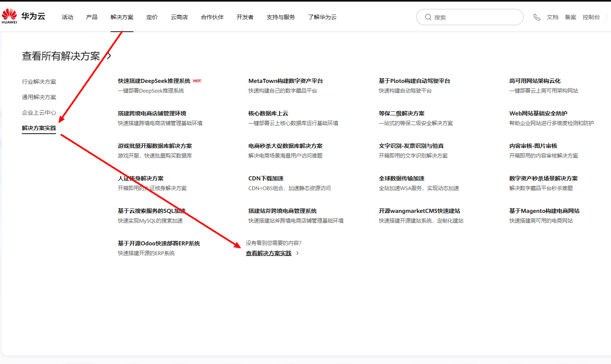
Task: Open the 活动 menu
Action: pos(67,17)
